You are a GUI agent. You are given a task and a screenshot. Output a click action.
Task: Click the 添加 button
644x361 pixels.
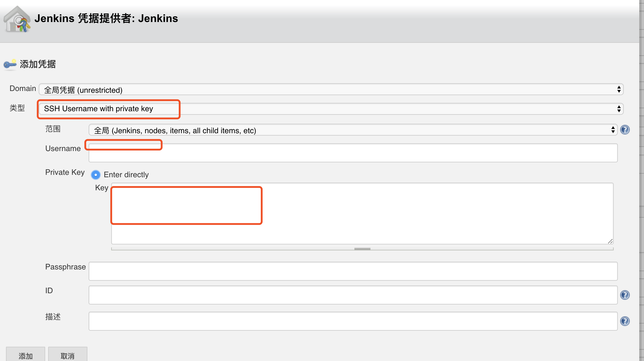(x=26, y=355)
